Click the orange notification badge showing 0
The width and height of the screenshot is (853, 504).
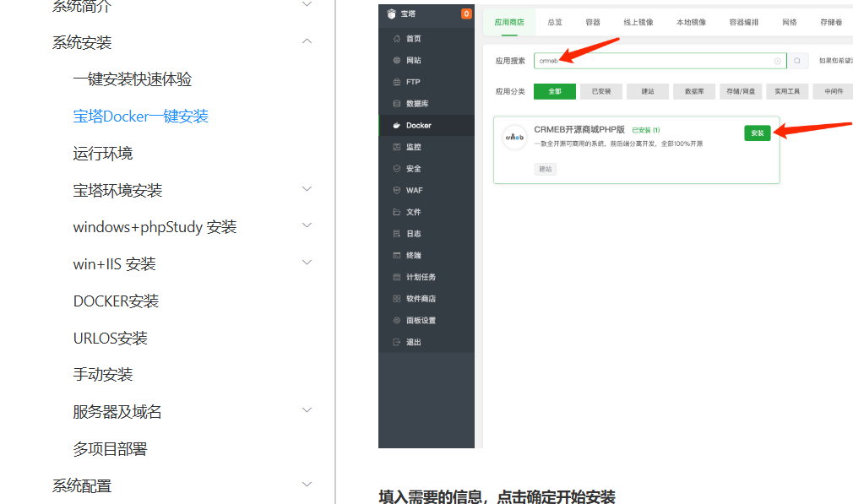pyautogui.click(x=466, y=14)
